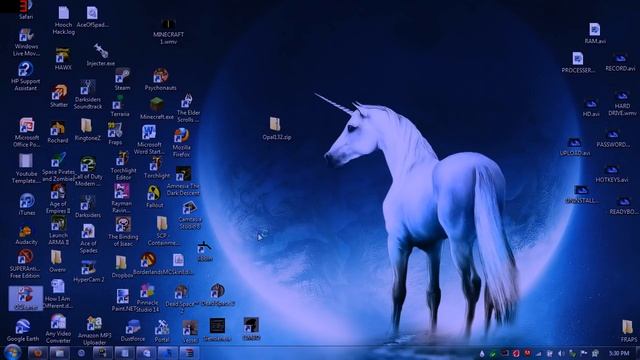Select the Rayman Ravin... shortcut
640x360 pixels.
pyautogui.click(x=122, y=198)
